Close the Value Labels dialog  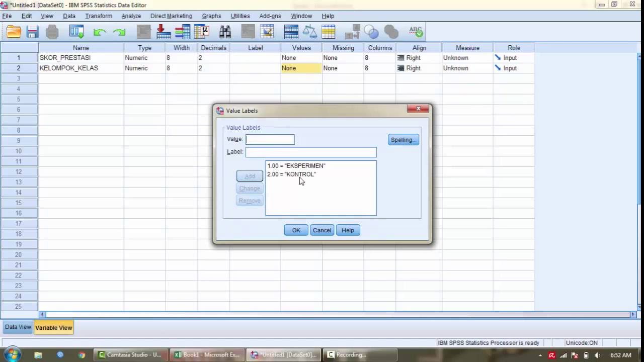click(418, 109)
